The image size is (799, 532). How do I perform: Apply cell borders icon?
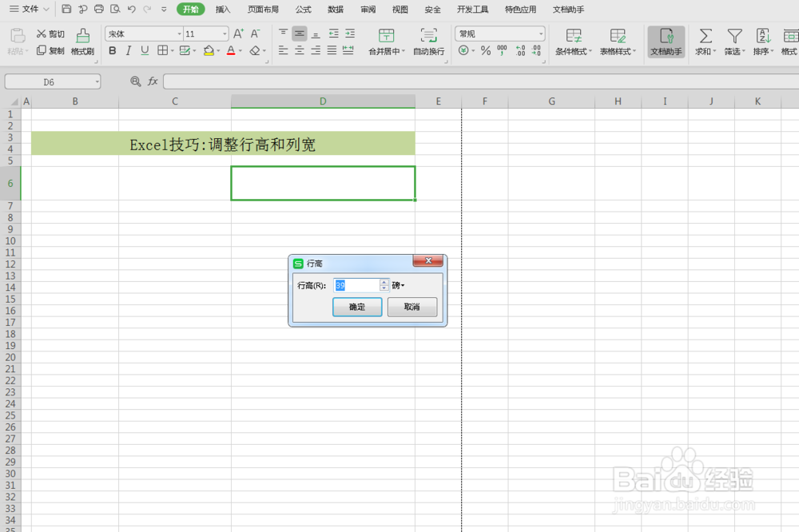click(162, 50)
